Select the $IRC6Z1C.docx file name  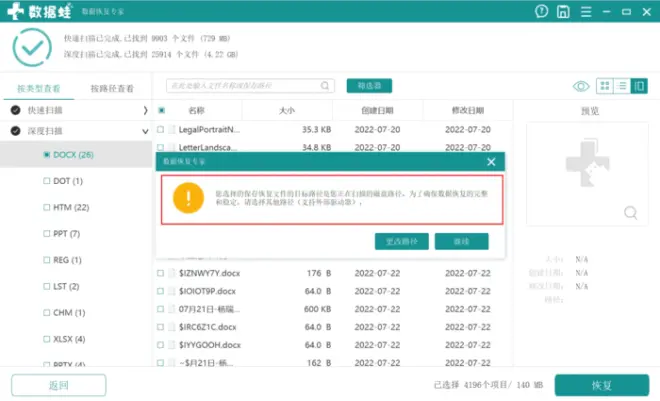click(x=208, y=327)
